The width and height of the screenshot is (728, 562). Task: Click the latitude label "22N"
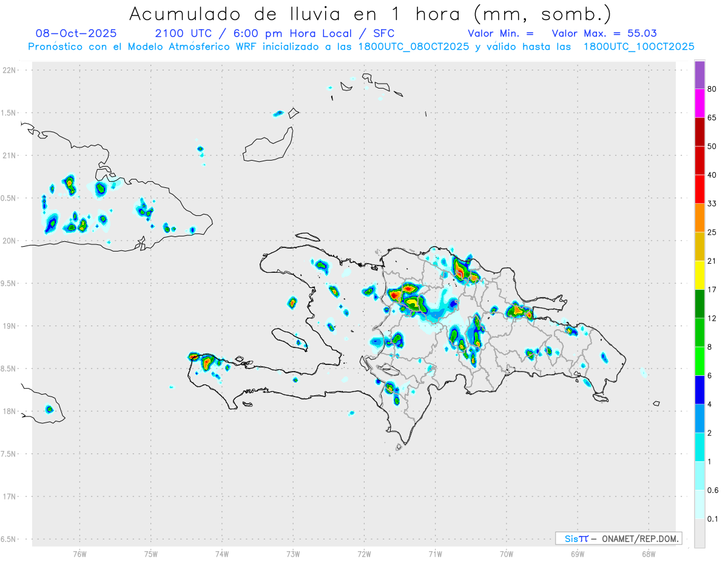9,70
